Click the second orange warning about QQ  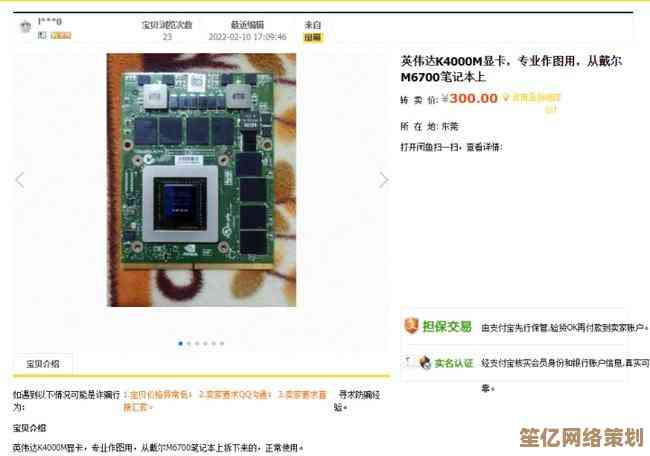(x=235, y=395)
